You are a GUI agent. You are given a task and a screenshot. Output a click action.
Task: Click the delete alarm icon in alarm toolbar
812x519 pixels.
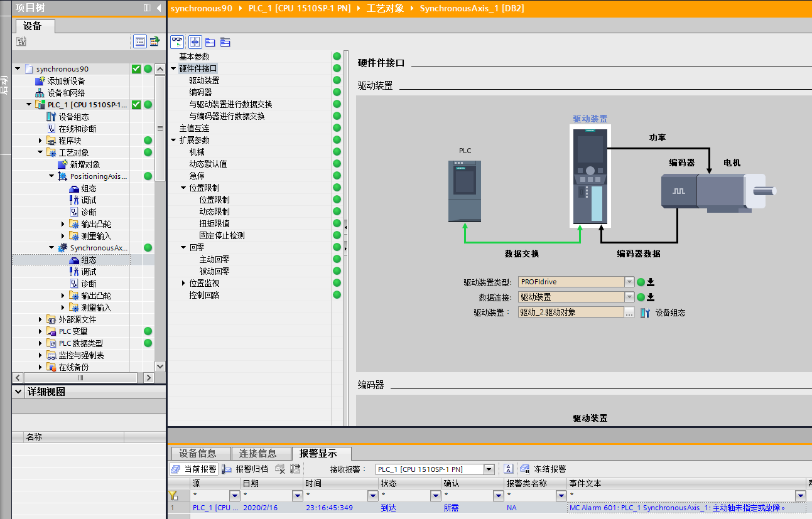(280, 469)
